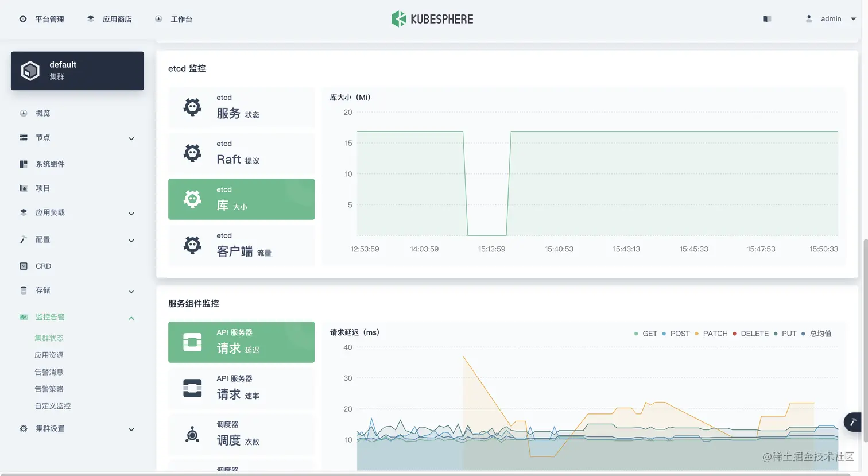Click the 应用商店 layers icon
The height and width of the screenshot is (476, 868).
(x=91, y=19)
